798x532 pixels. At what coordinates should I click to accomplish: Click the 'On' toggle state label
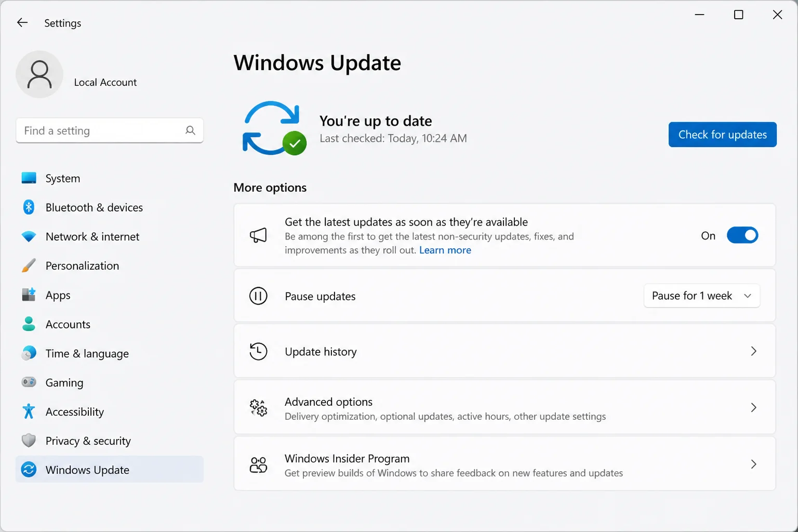point(708,236)
